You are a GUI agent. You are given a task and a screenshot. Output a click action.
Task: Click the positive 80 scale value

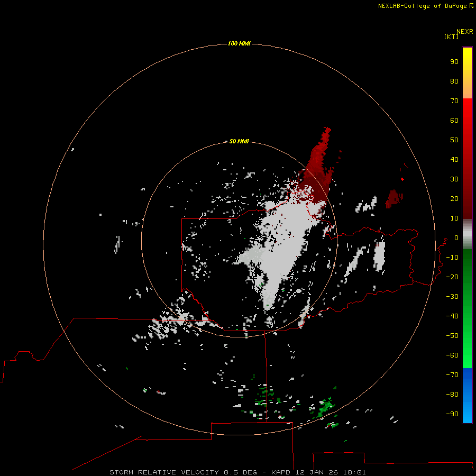(x=454, y=81)
